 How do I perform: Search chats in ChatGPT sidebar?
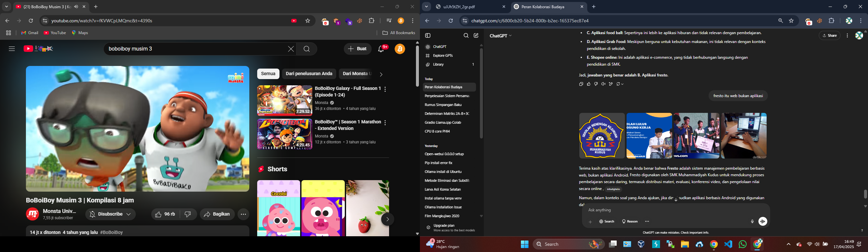(x=466, y=36)
